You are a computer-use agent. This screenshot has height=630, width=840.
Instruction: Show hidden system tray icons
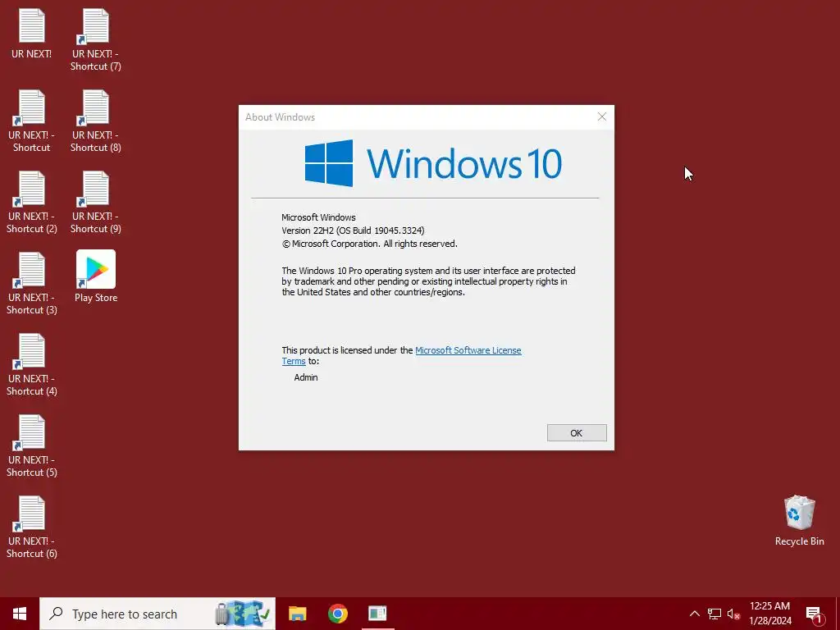point(694,614)
